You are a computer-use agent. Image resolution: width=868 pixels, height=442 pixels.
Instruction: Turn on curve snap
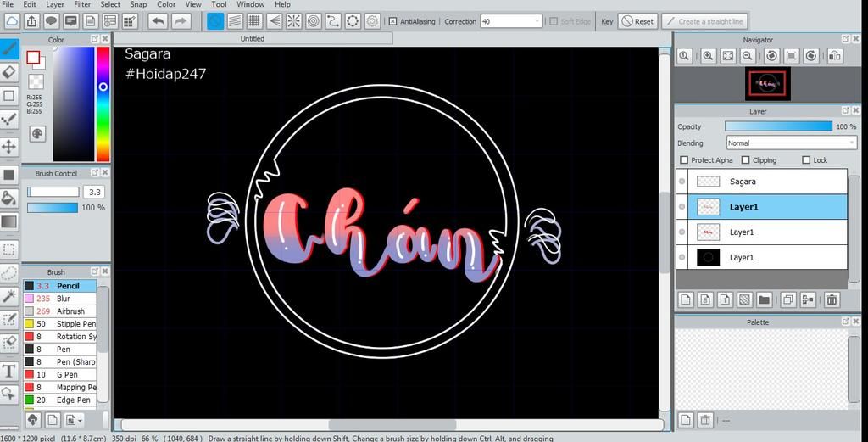point(332,21)
